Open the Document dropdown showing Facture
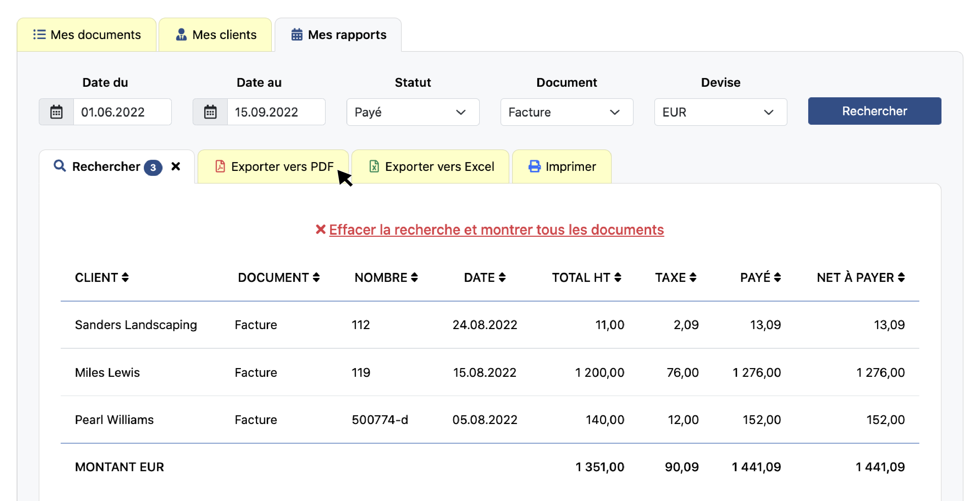 (x=567, y=112)
